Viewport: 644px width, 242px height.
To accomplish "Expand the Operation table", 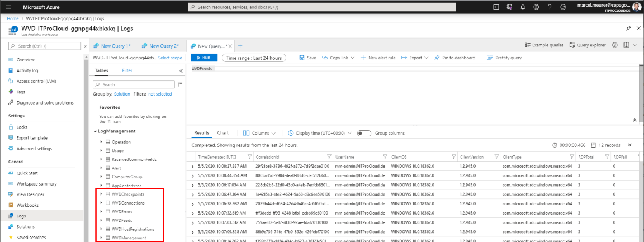I will click(x=101, y=142).
